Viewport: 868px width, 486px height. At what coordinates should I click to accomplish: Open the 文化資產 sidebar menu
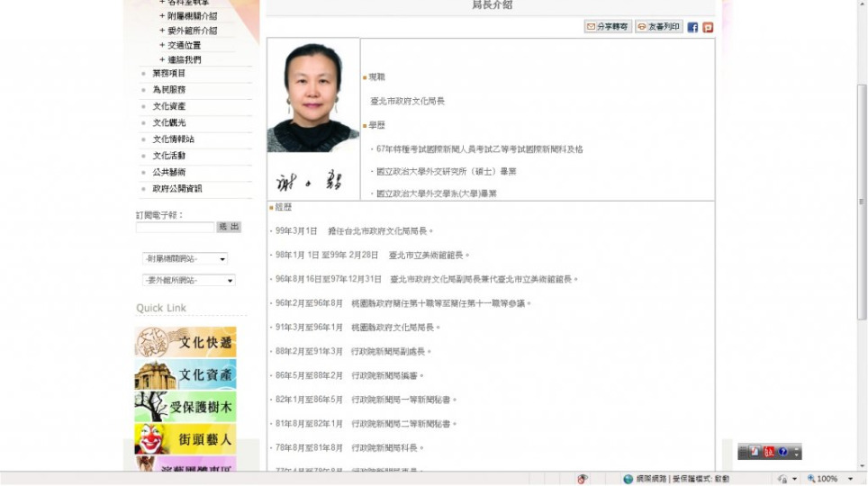coord(169,106)
